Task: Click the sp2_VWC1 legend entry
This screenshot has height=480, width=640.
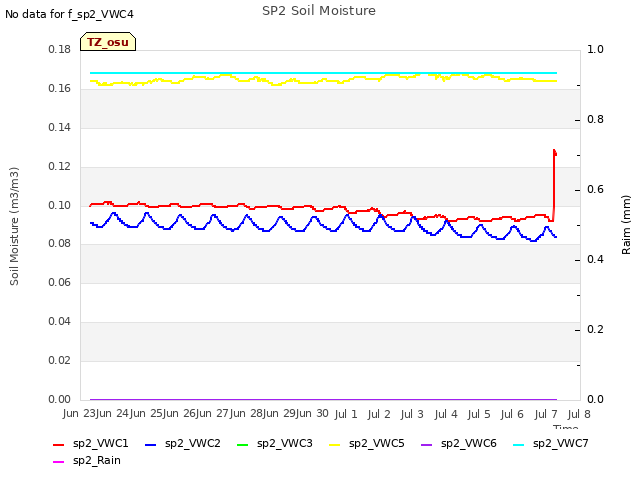Action: [91, 443]
